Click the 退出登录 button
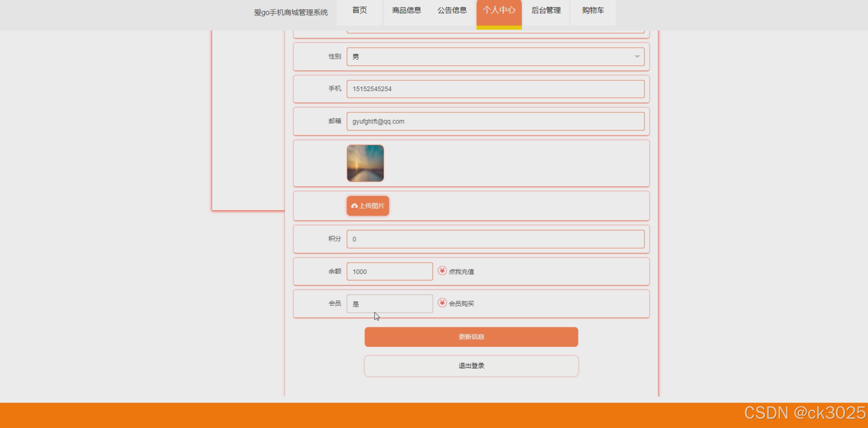868x428 pixels. (471, 366)
